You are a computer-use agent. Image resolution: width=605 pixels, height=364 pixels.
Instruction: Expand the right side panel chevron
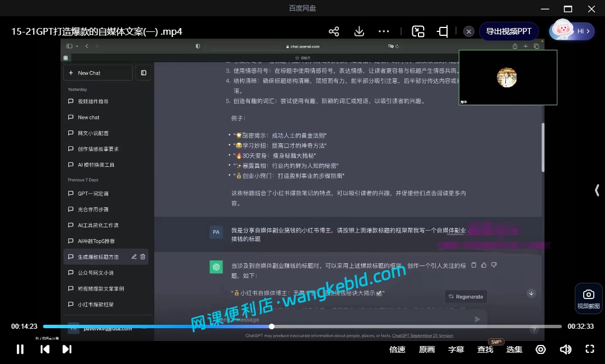(x=597, y=190)
